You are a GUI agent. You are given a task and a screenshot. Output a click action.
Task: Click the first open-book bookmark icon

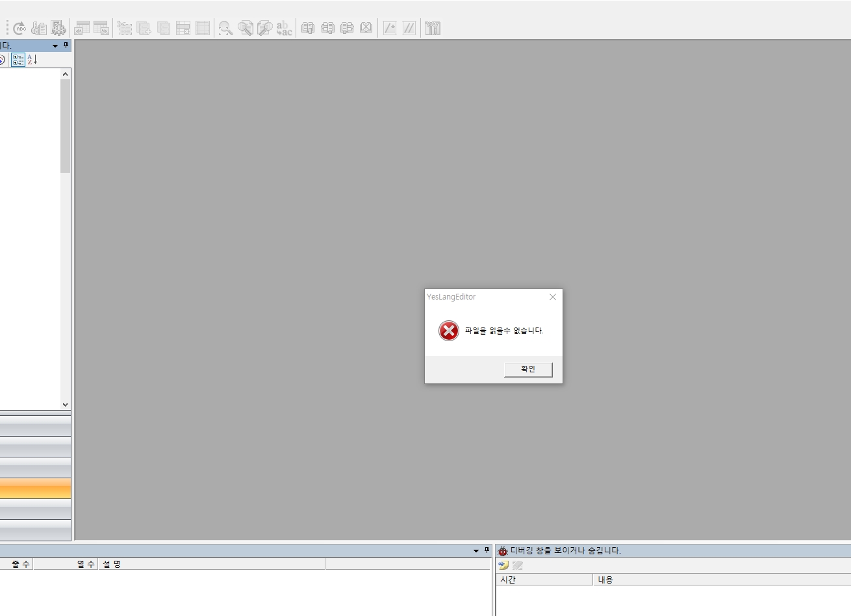click(308, 28)
